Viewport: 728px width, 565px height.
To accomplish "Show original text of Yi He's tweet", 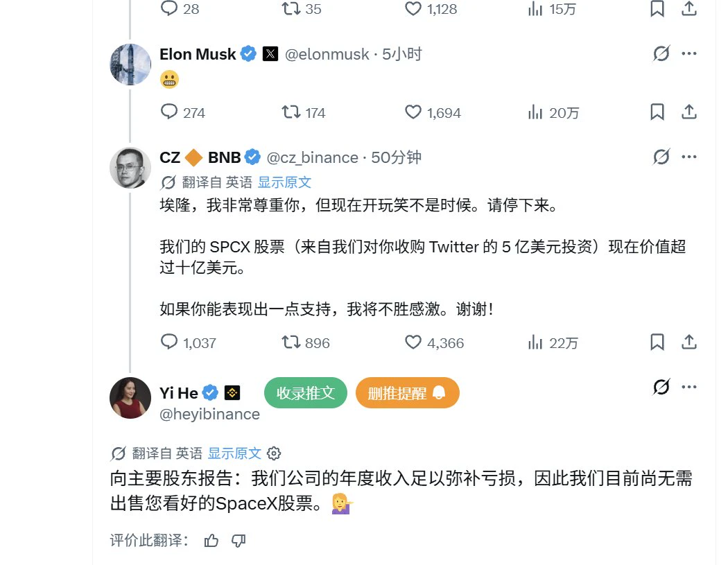I will 234,453.
